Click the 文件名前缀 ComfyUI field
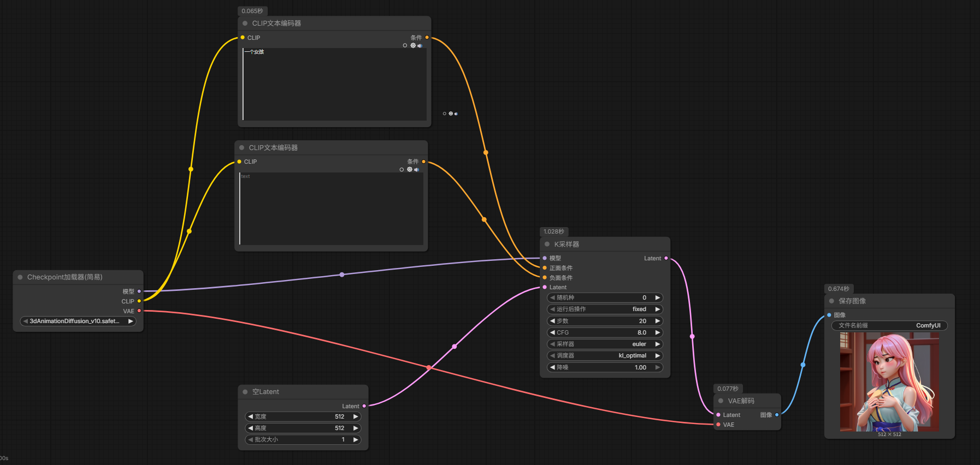980x465 pixels. pyautogui.click(x=889, y=326)
